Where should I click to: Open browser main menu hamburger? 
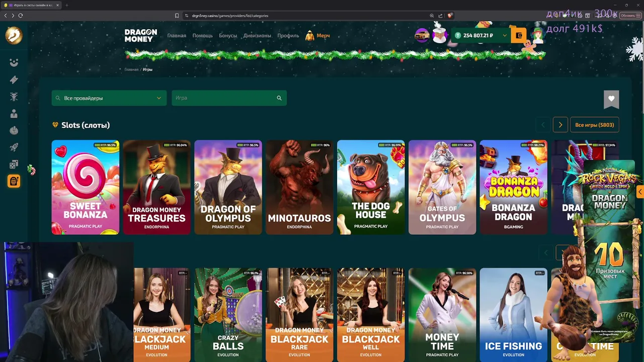pos(638,16)
